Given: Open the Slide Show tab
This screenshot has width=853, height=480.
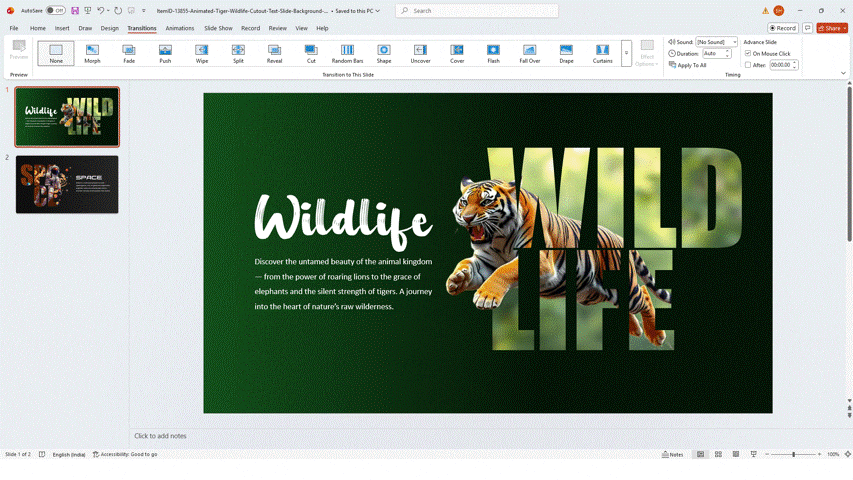Looking at the screenshot, I should 218,28.
